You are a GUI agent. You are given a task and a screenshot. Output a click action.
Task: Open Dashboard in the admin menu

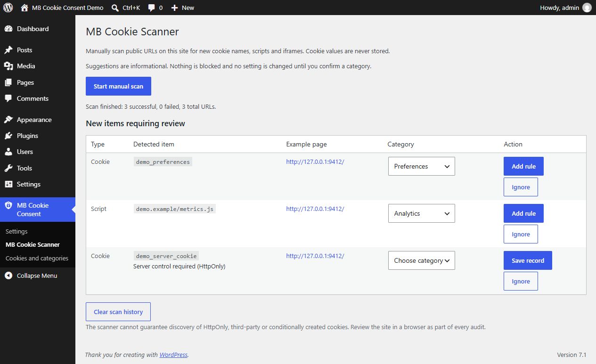(x=38, y=29)
